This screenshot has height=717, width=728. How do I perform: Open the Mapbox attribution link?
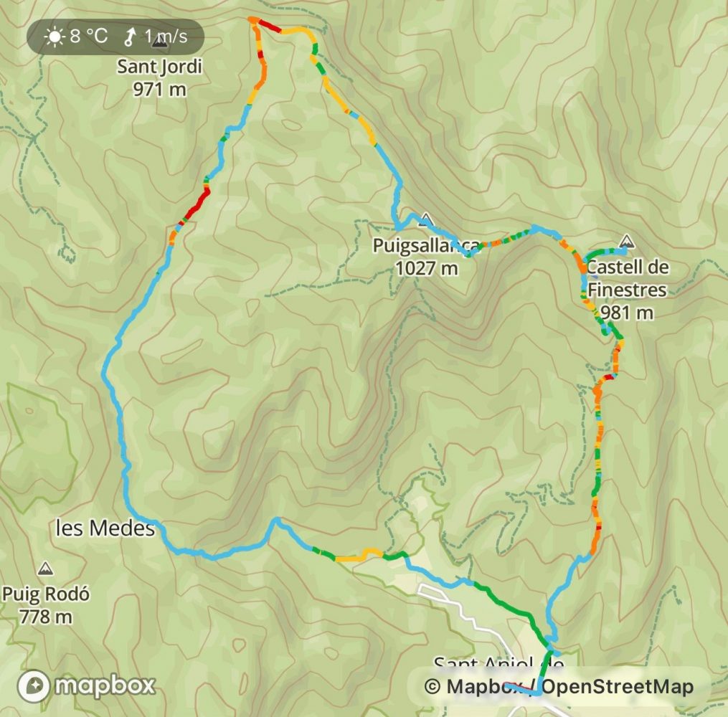pyautogui.click(x=484, y=686)
